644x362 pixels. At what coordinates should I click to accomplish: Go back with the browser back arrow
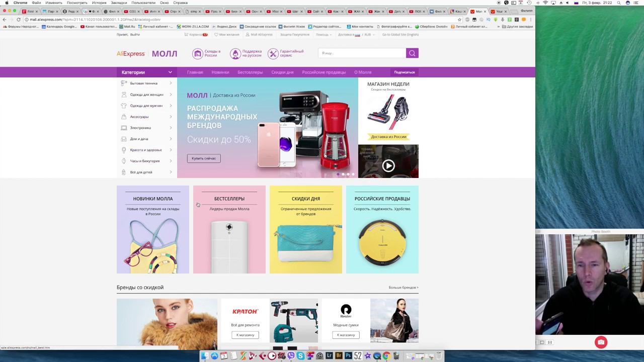coord(5,20)
